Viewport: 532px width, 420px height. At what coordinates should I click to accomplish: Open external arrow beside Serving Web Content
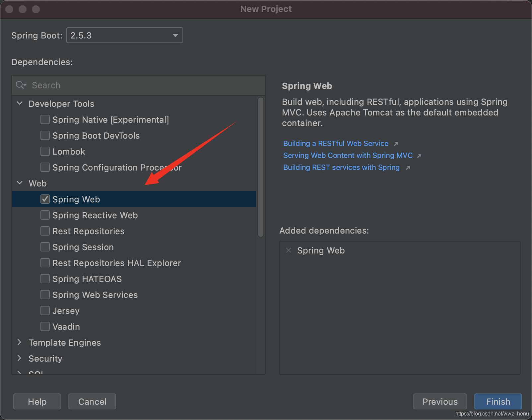419,156
